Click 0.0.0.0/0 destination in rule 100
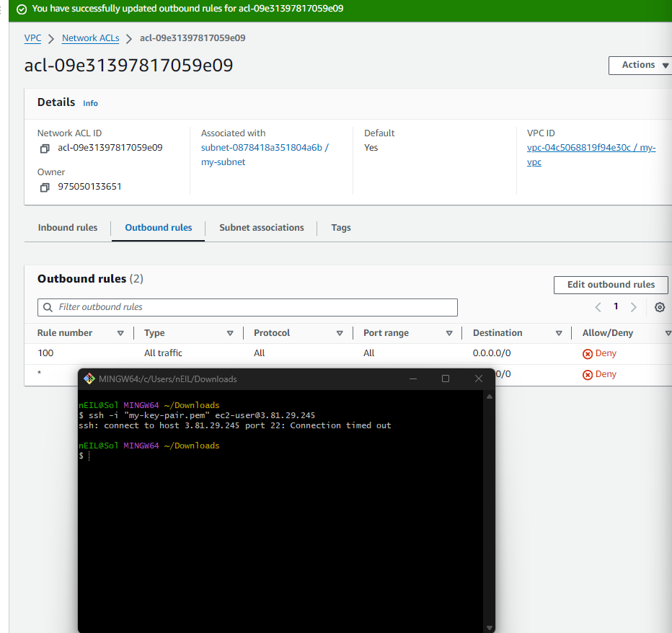This screenshot has width=672, height=633. (x=492, y=353)
